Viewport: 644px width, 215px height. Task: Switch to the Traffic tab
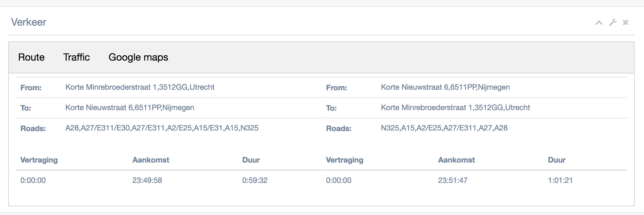click(76, 57)
